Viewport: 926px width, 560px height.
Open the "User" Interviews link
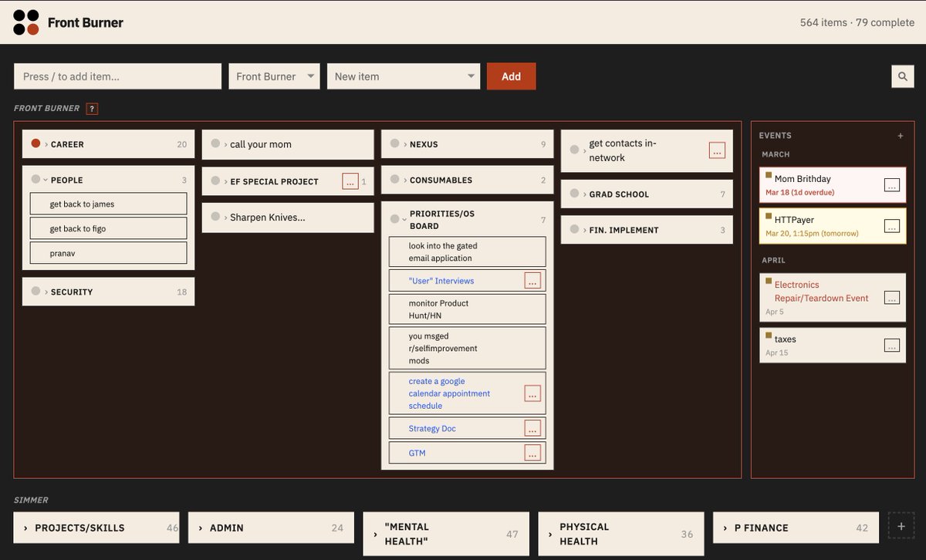click(441, 281)
